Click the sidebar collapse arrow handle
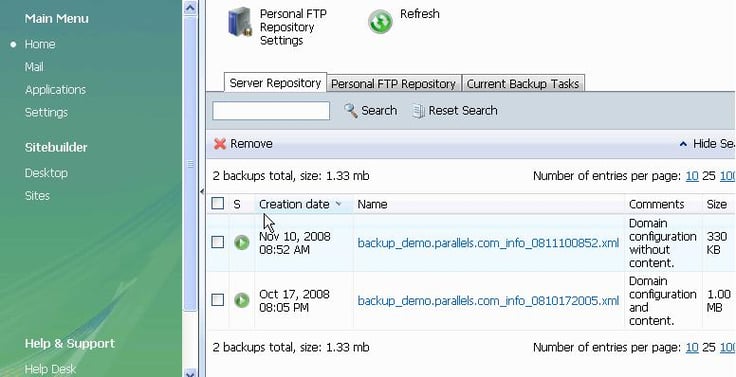This screenshot has height=377, width=736. pos(201,191)
